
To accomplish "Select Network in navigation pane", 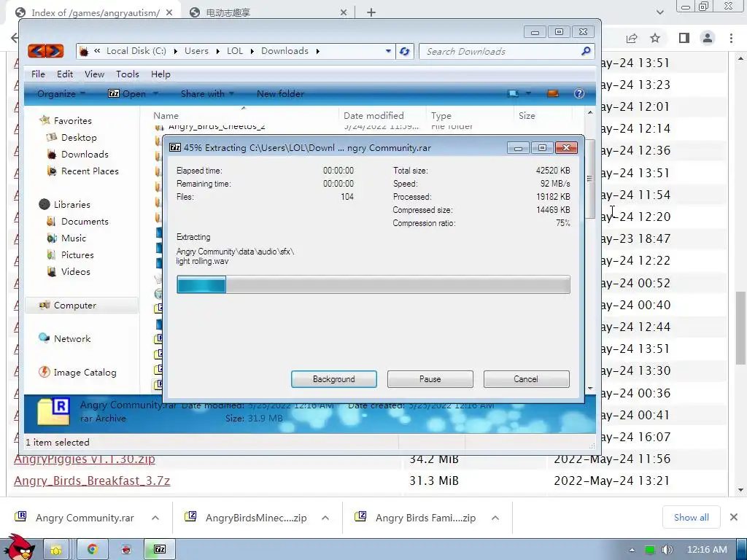I will coord(72,338).
